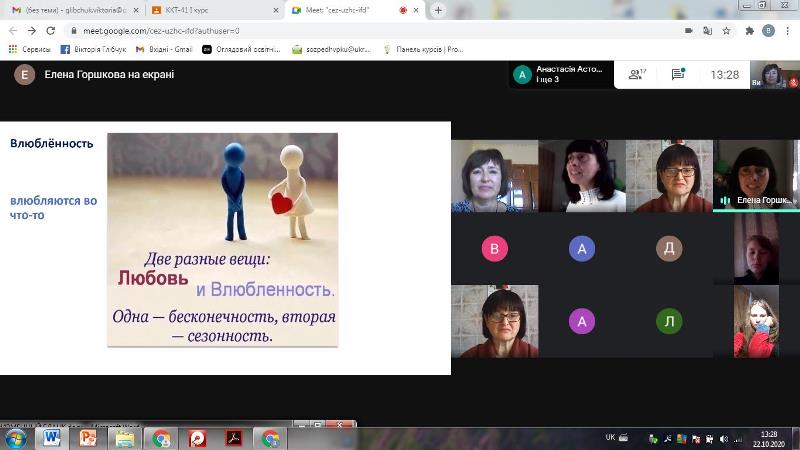Open the browser extensions puzzle icon
This screenshot has height=450, width=800.
[x=749, y=31]
